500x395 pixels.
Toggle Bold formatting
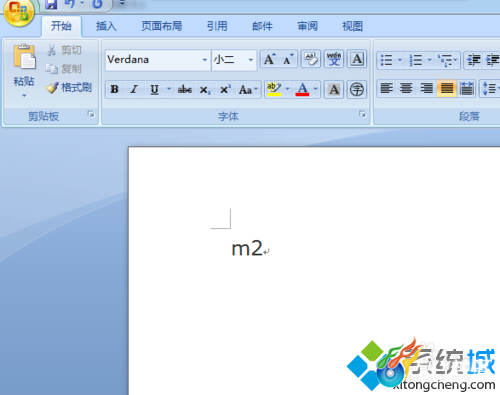coord(114,89)
